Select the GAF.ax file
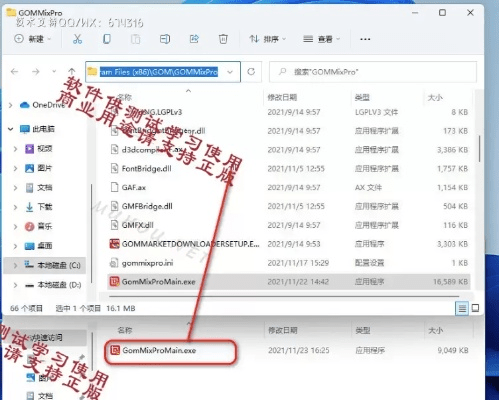 (x=134, y=187)
